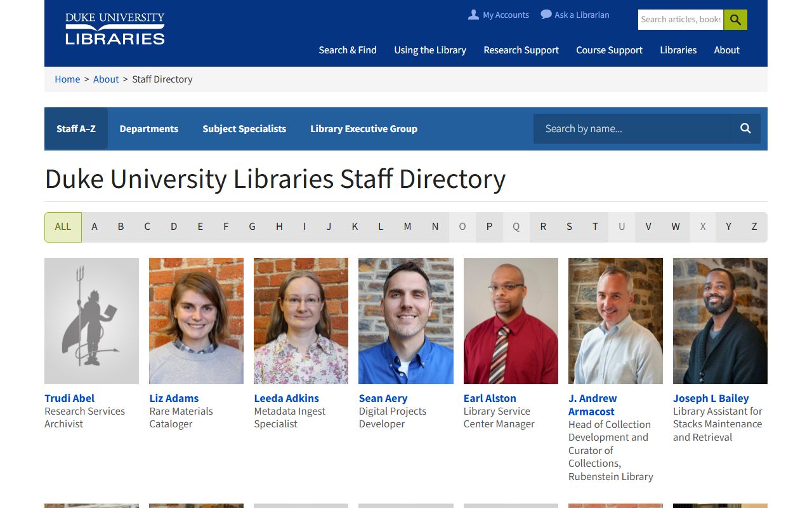Open Leeda Adkins' profile name link
Screen dimensions: 812x508
coord(286,398)
